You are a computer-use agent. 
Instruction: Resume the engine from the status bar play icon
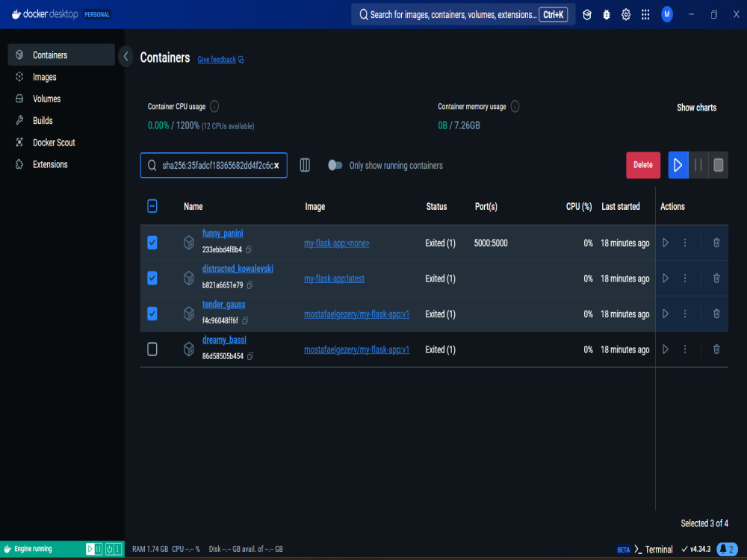click(90, 549)
